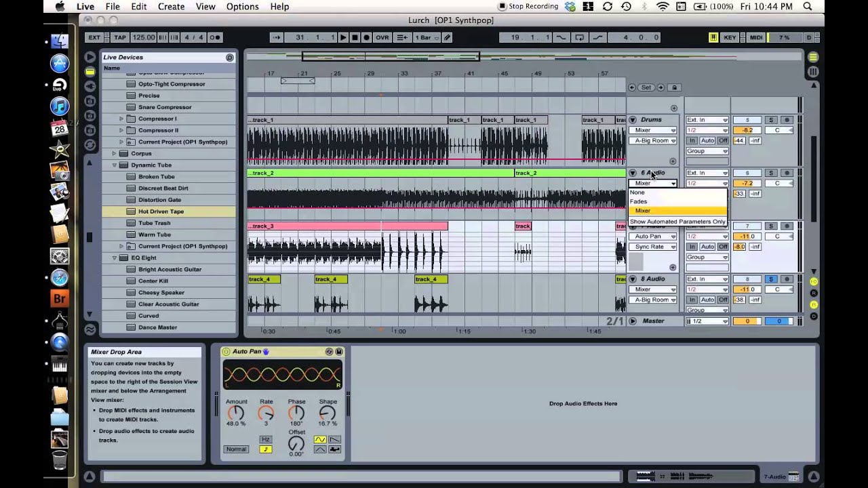Screen dimensions: 868x488
Task: Click the Set locator button
Action: tap(646, 87)
